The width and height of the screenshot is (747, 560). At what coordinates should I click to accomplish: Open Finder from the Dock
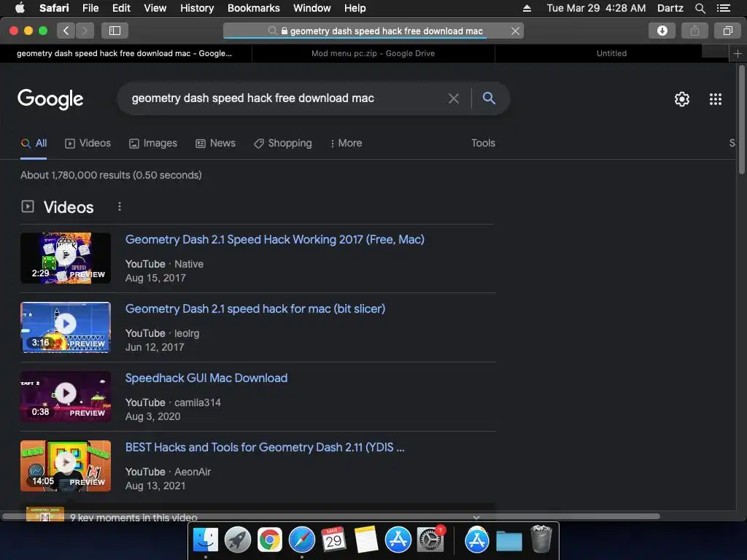tap(205, 540)
